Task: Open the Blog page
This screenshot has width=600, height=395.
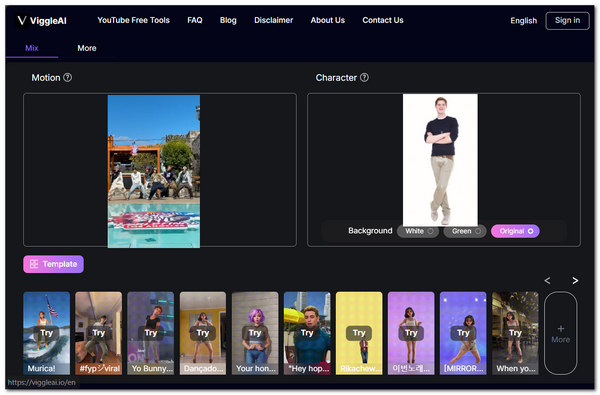Action: (x=228, y=20)
